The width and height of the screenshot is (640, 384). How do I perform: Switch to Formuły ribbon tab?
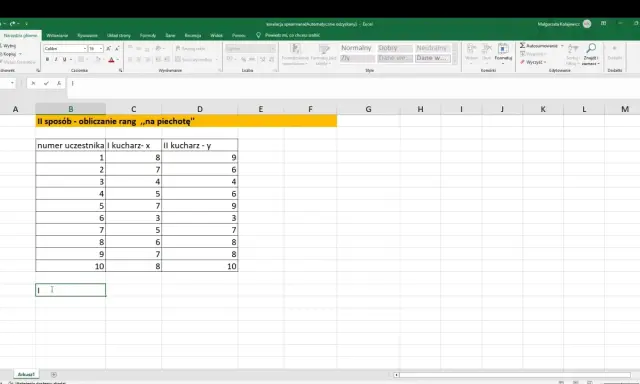(148, 36)
